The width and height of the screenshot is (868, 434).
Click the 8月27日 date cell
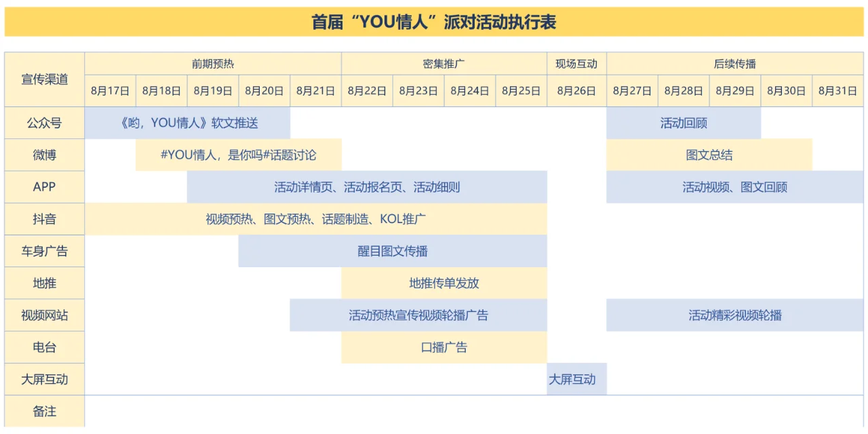pos(632,91)
